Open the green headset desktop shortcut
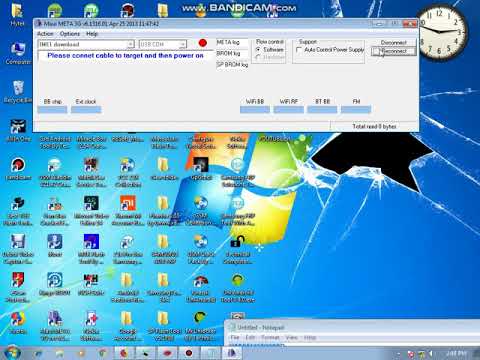Viewport: 480px width, 360px height. (237, 288)
